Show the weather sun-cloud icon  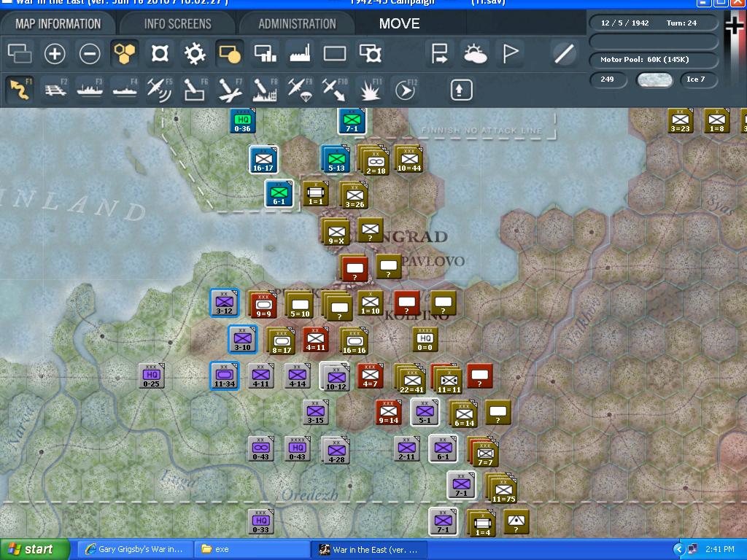[474, 53]
